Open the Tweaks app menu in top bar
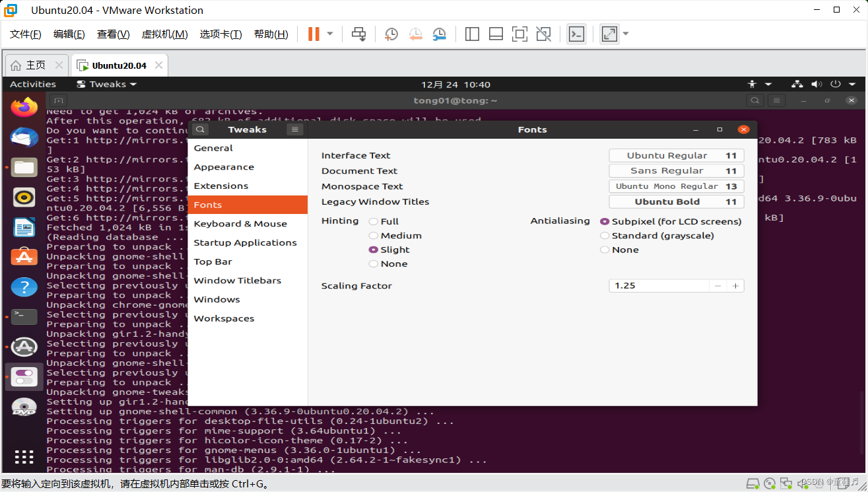This screenshot has width=868, height=492. pyautogui.click(x=107, y=84)
